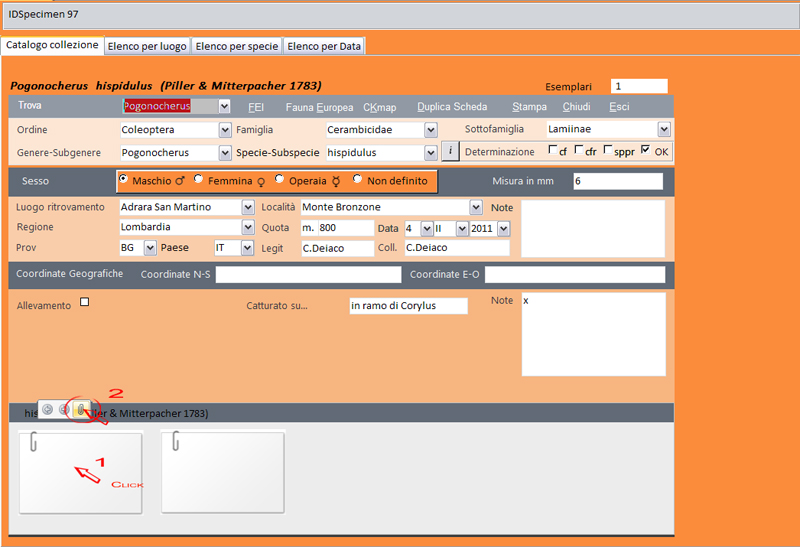Click the previous attachment arrow icon
Image resolution: width=800 pixels, height=547 pixels.
coord(47,410)
